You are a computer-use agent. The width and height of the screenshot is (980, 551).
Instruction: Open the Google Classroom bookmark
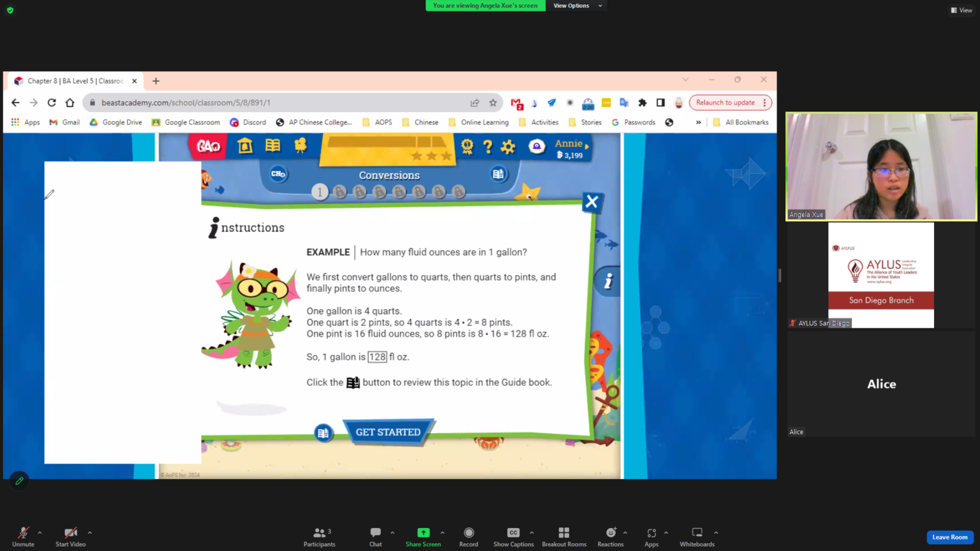[x=186, y=122]
